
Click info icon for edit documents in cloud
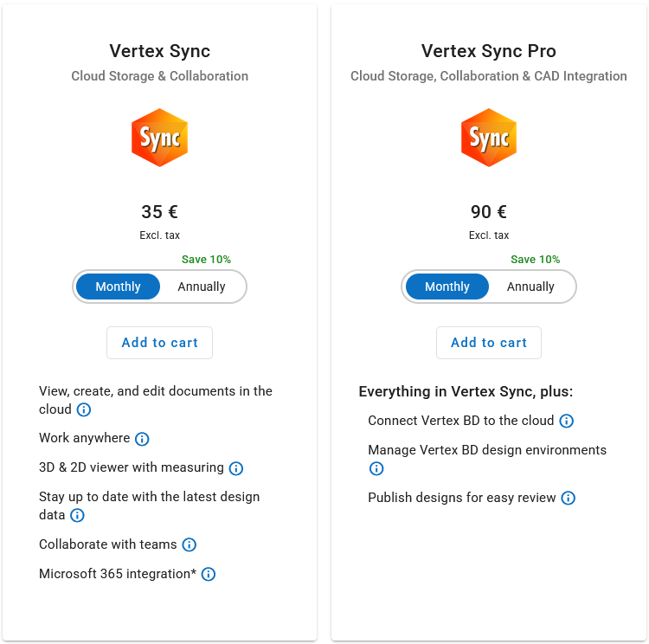(x=84, y=409)
